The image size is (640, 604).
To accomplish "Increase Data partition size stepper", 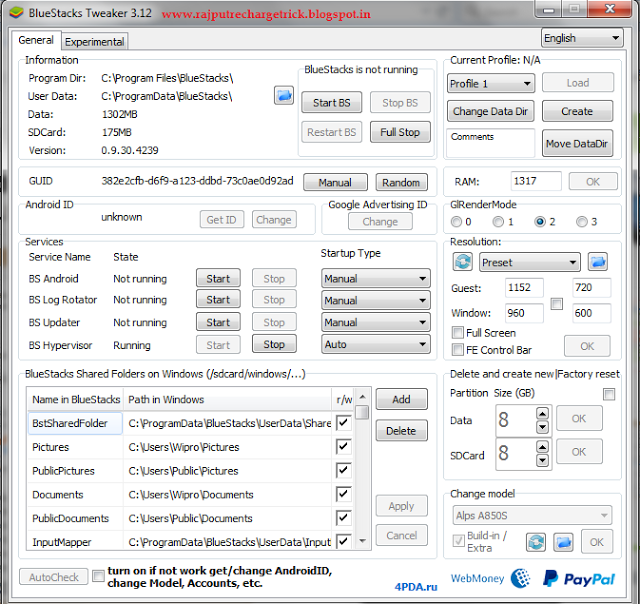I will [542, 413].
